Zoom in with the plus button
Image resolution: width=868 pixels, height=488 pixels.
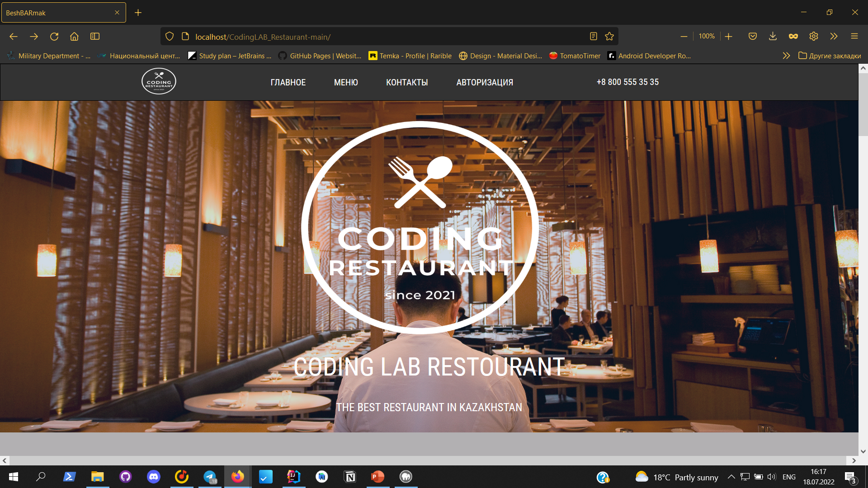pyautogui.click(x=728, y=37)
